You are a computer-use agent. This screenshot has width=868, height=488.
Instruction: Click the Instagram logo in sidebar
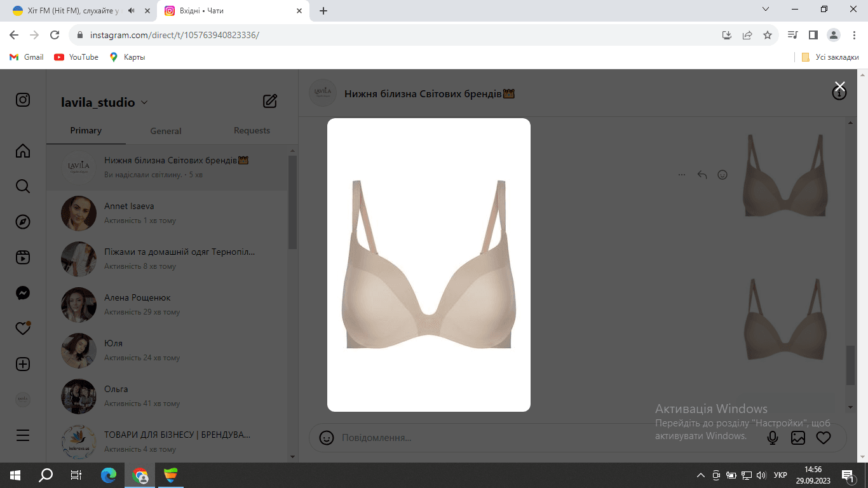click(x=23, y=100)
